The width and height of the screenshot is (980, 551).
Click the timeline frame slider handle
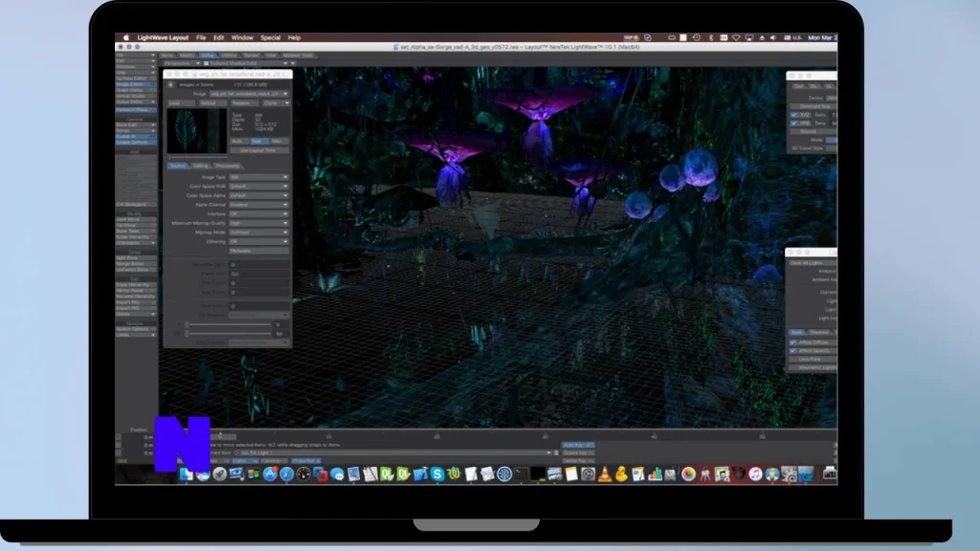(221, 436)
